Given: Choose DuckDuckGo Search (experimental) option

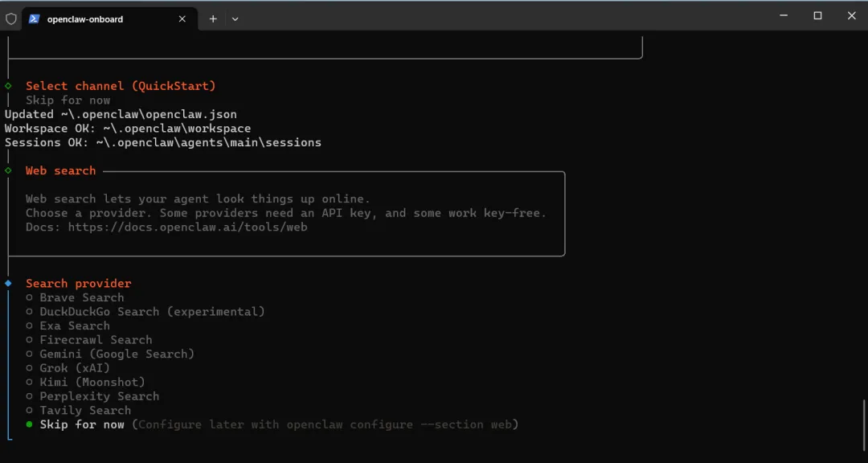Looking at the screenshot, I should click(151, 312).
